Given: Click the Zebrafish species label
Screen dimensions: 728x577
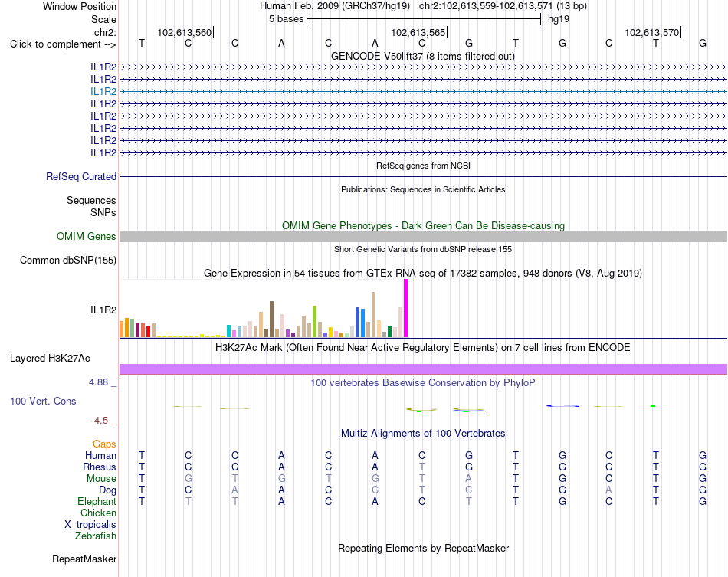Looking at the screenshot, I should [x=96, y=536].
